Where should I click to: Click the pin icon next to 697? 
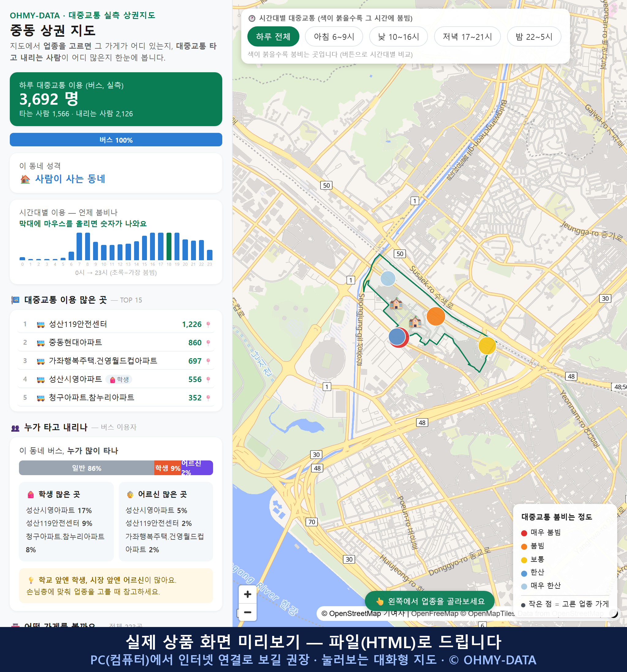pos(208,361)
